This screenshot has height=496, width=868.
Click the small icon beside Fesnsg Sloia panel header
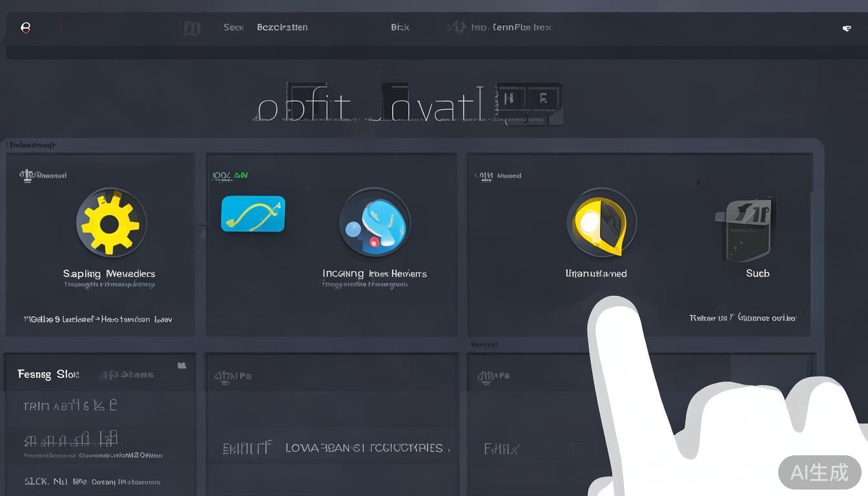click(x=181, y=366)
